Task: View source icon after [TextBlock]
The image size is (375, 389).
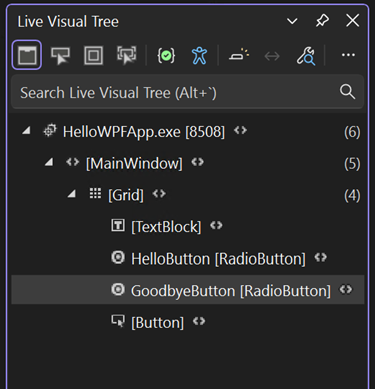Action: tap(216, 226)
